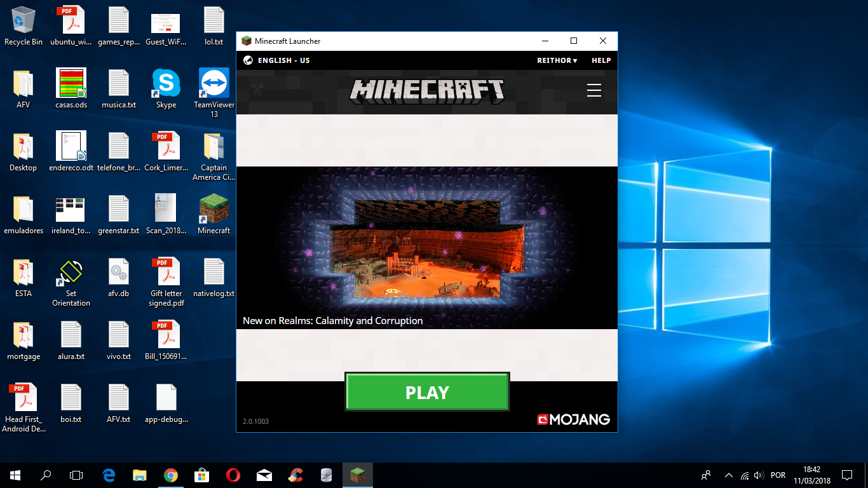
Task: Click the Mojang logo
Action: coord(573,419)
